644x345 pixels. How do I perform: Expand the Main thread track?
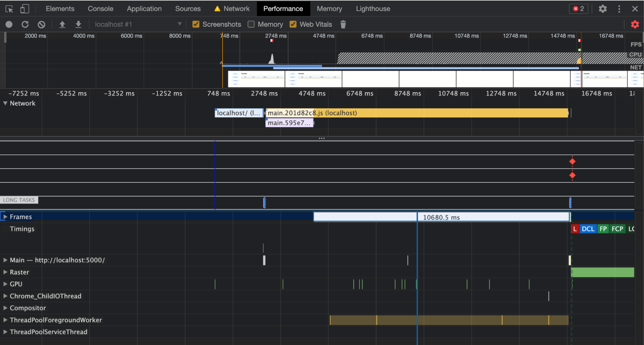click(x=5, y=260)
